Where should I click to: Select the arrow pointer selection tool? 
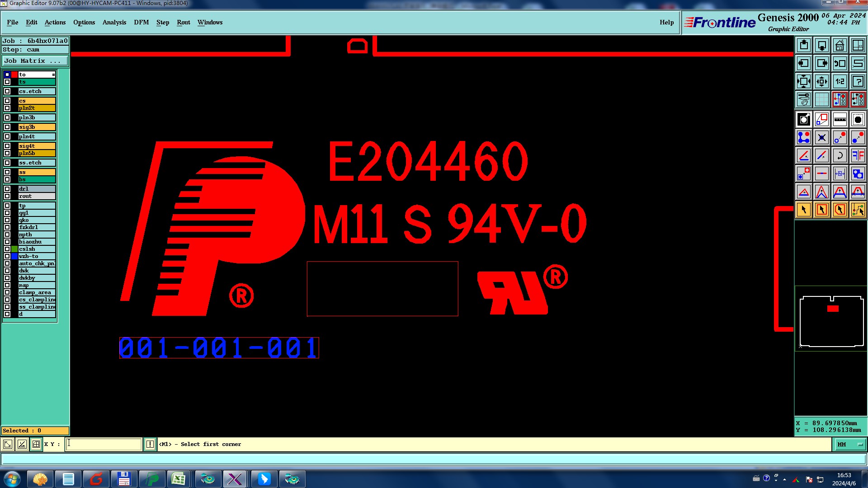pos(804,210)
